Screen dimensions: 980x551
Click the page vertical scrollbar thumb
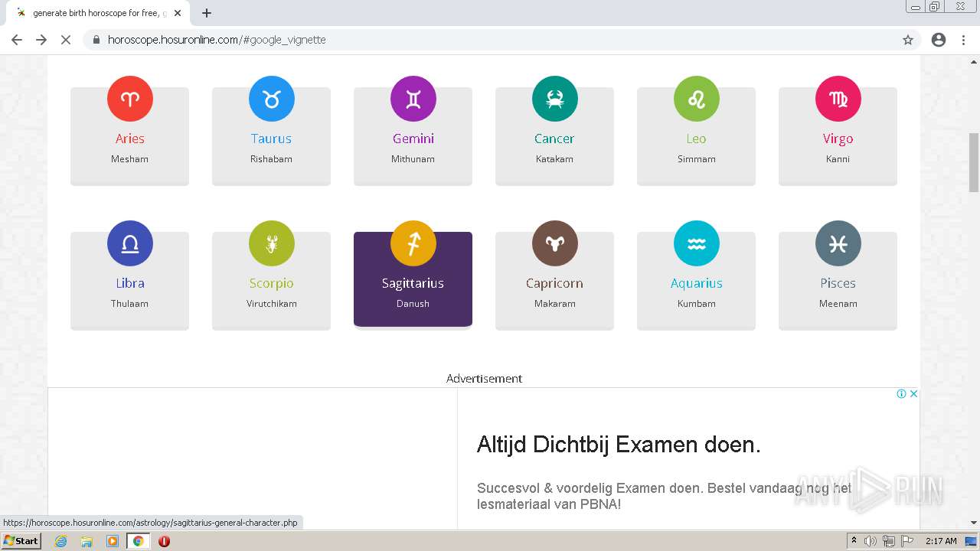[x=974, y=162]
